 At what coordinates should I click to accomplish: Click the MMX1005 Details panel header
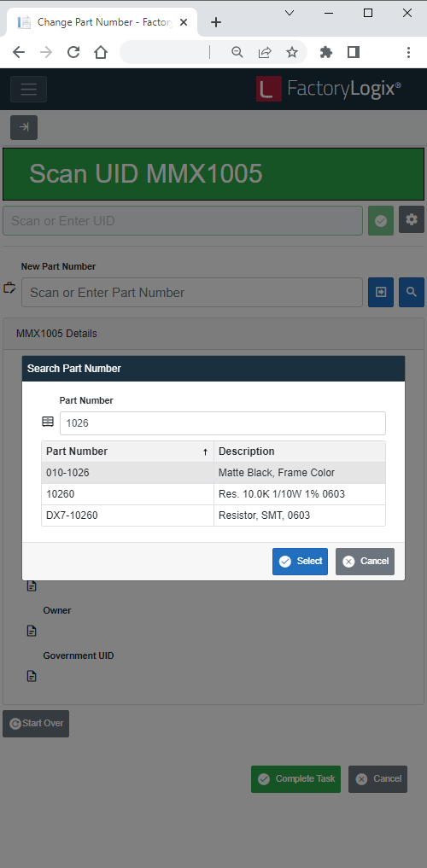213,334
